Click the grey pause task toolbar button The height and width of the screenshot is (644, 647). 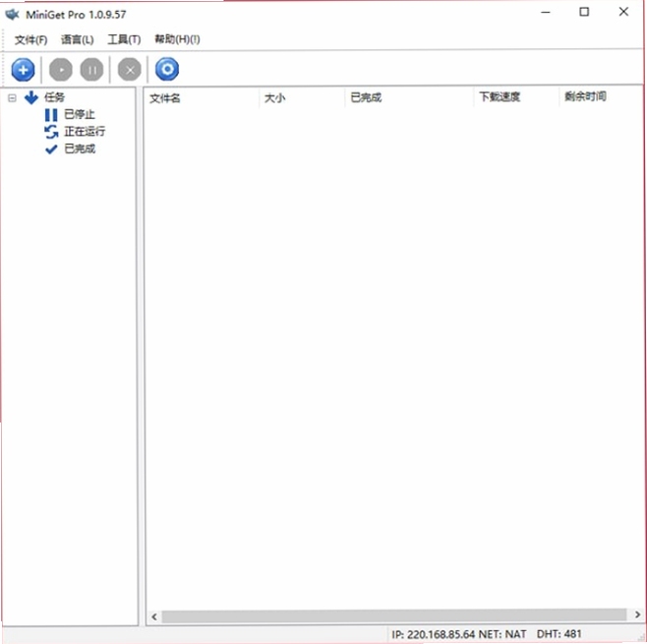click(x=92, y=70)
